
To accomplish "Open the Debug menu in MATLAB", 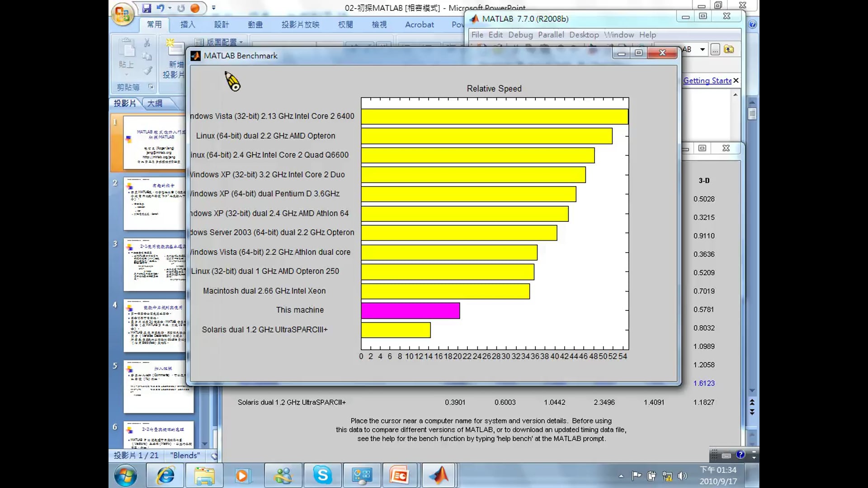I will pos(520,35).
